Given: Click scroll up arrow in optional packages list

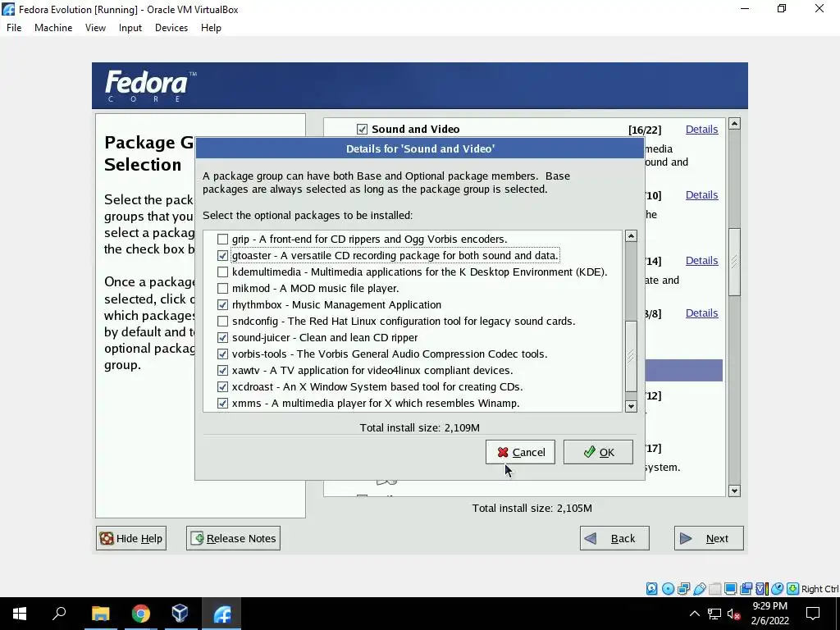Looking at the screenshot, I should [x=631, y=236].
